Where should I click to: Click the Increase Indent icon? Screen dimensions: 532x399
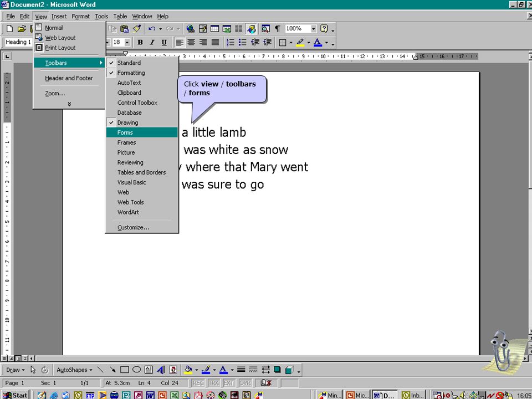coord(267,43)
